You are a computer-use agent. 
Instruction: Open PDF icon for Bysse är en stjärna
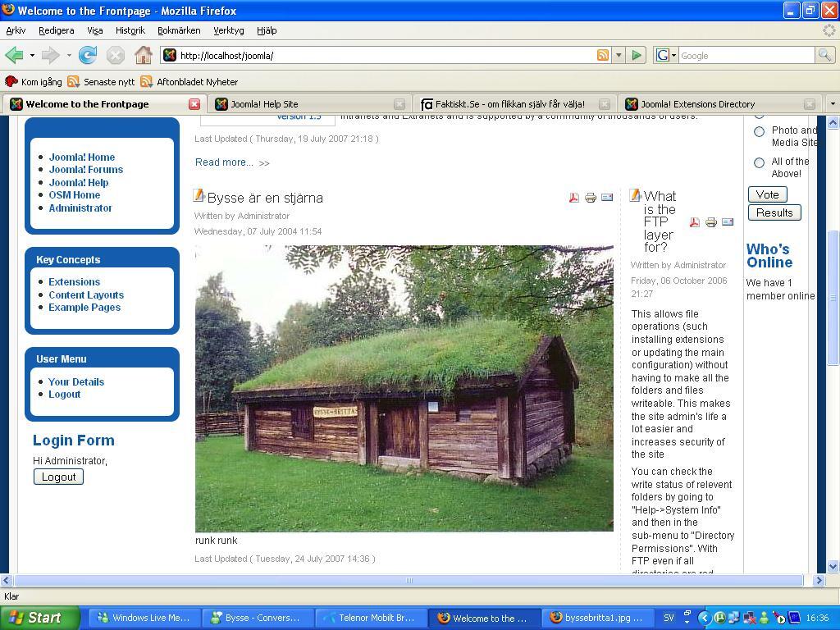(573, 198)
